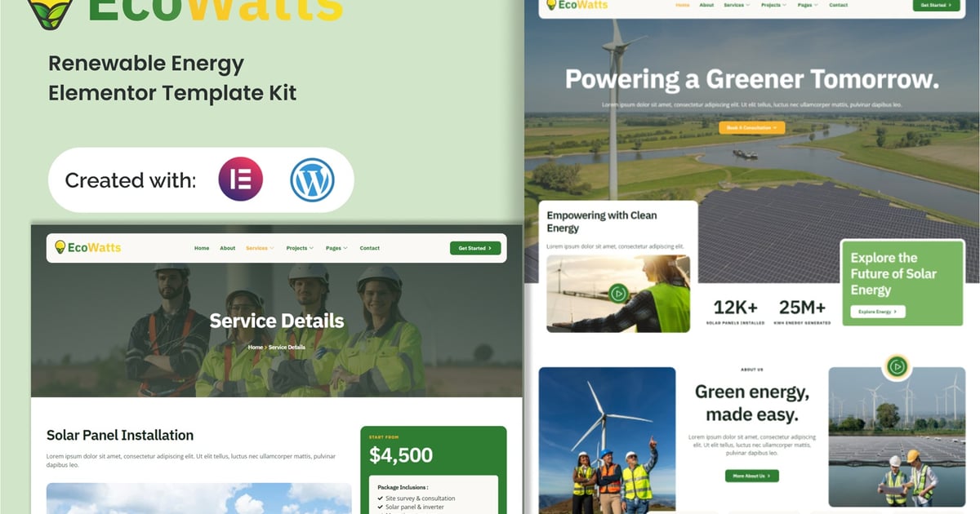The height and width of the screenshot is (514, 980).
Task: Open the About menu item in homepage header
Action: (x=706, y=5)
